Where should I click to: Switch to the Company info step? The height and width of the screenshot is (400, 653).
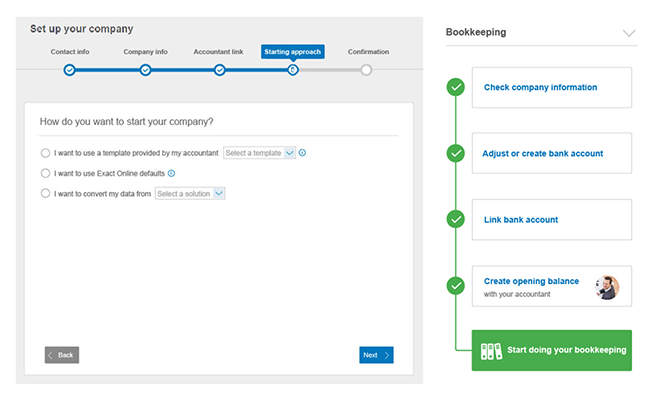tap(145, 69)
